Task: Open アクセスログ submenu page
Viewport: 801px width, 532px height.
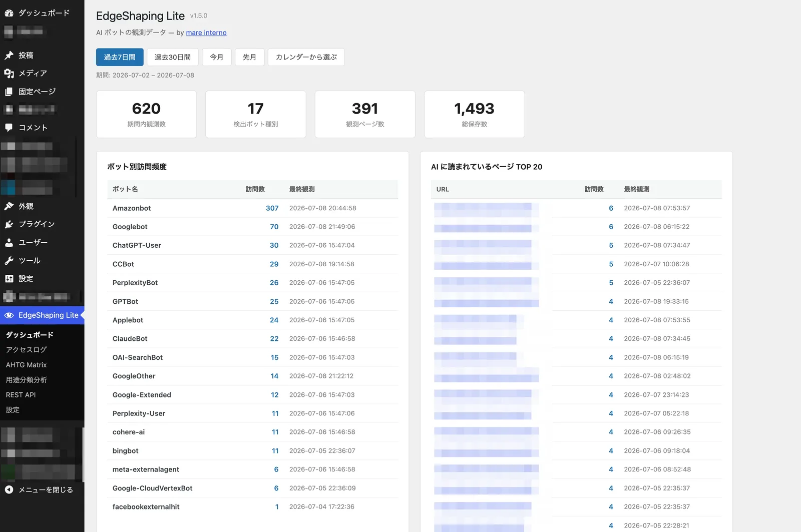Action: click(26, 350)
